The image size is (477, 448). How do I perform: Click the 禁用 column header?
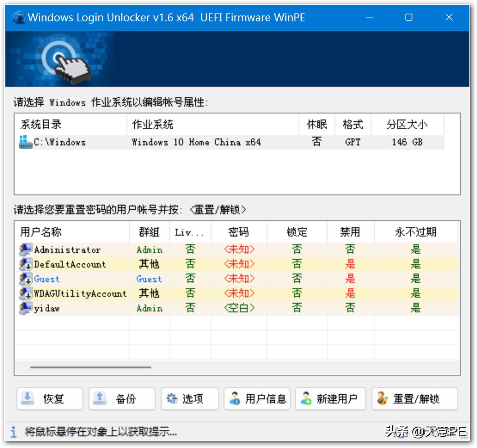click(350, 232)
